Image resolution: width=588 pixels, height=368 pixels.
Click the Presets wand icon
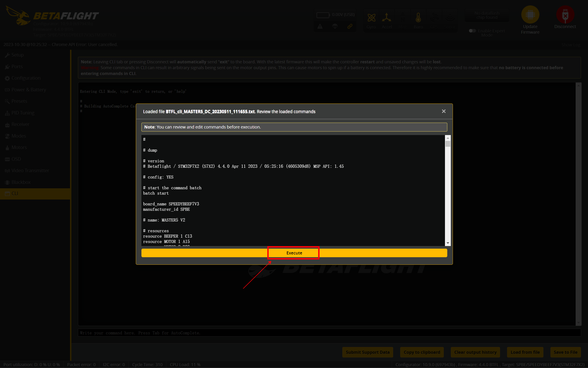pos(7,101)
